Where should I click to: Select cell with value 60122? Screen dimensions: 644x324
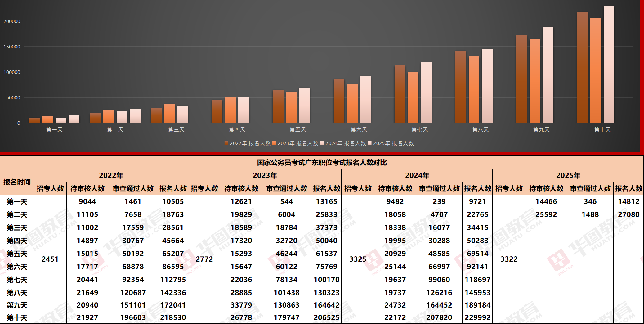(287, 267)
